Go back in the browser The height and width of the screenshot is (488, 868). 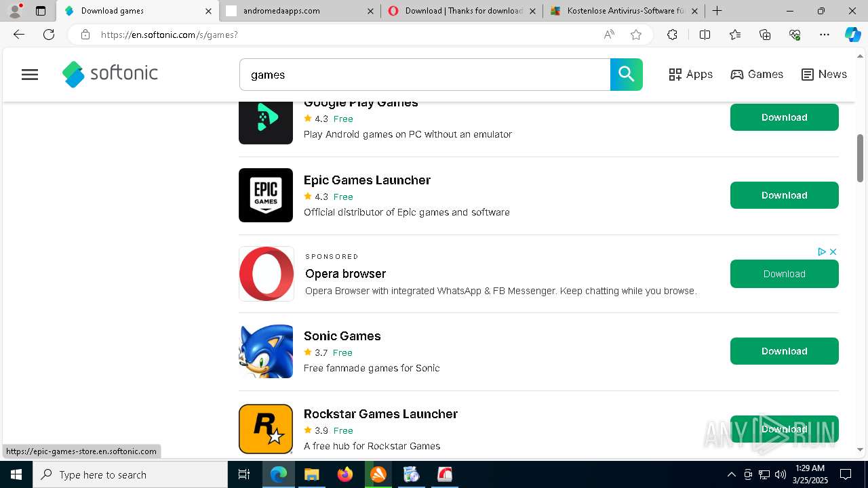(19, 35)
